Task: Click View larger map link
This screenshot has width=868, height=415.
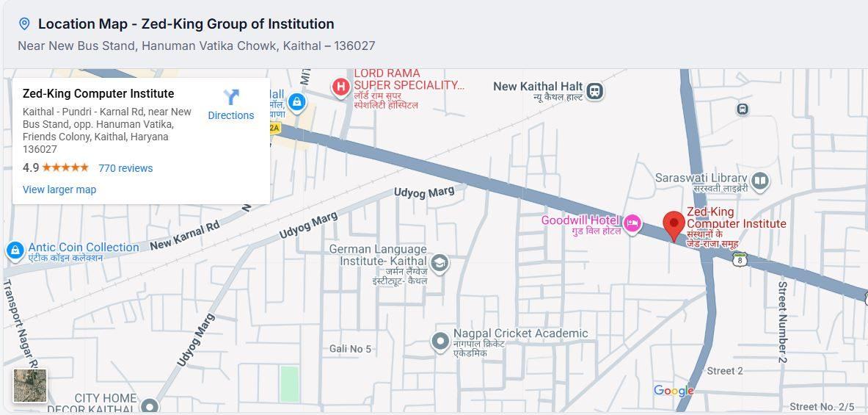Action: click(59, 190)
